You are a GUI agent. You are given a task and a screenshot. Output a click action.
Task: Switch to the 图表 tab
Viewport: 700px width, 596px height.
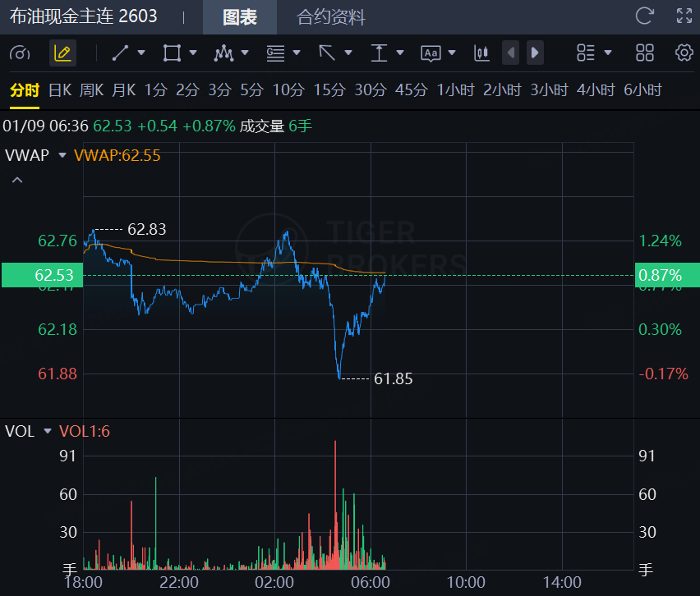[240, 17]
